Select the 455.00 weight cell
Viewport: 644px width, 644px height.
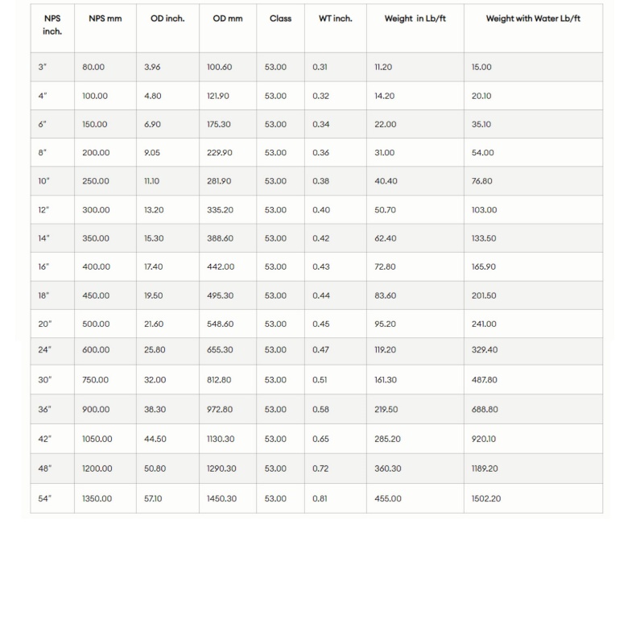tap(388, 499)
